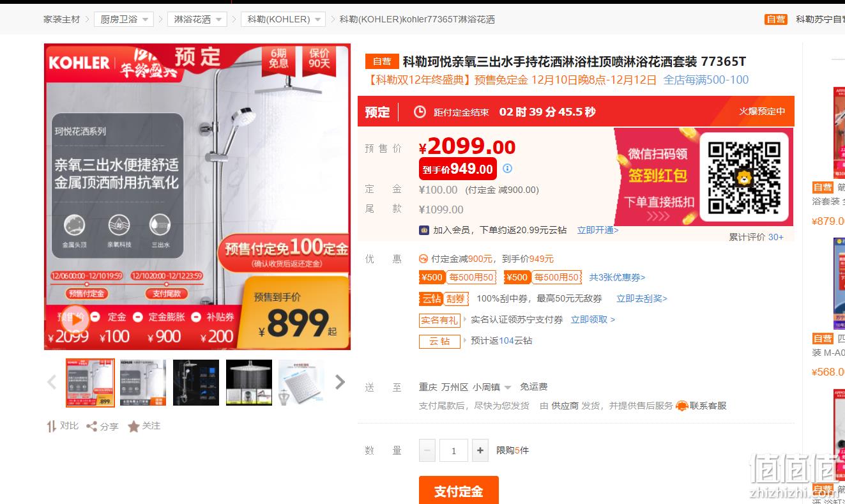Open the 厨房卫浴 breadcrumb dropdown
Screen dimensions: 845x504
coord(124,19)
